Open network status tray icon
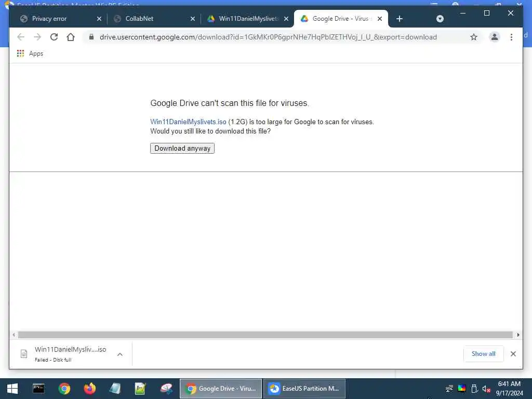This screenshot has width=532, height=399. click(x=449, y=389)
